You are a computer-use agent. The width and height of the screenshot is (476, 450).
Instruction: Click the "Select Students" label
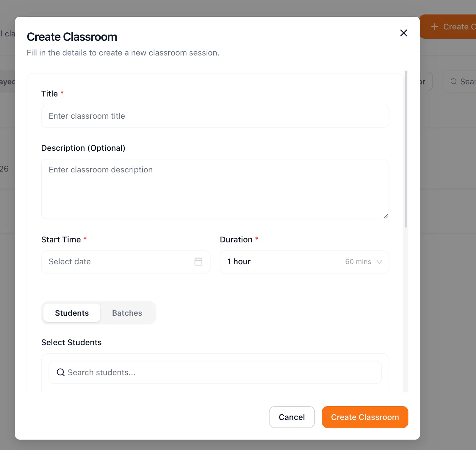tap(71, 342)
